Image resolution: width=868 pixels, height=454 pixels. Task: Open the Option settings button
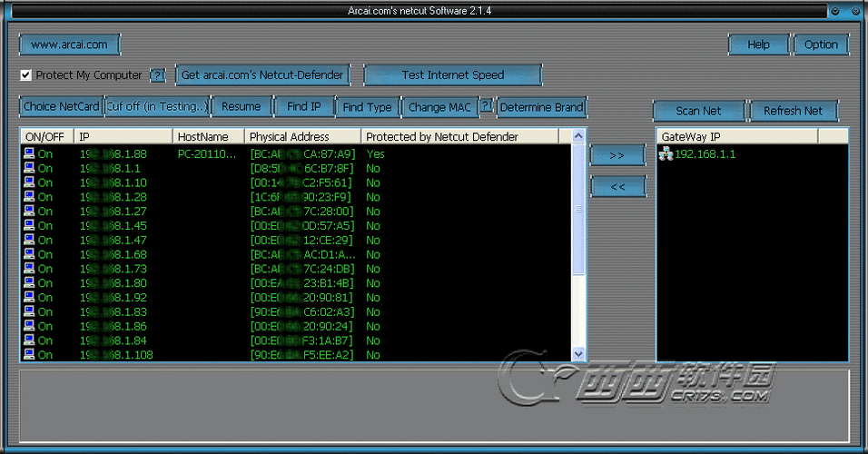(x=821, y=44)
